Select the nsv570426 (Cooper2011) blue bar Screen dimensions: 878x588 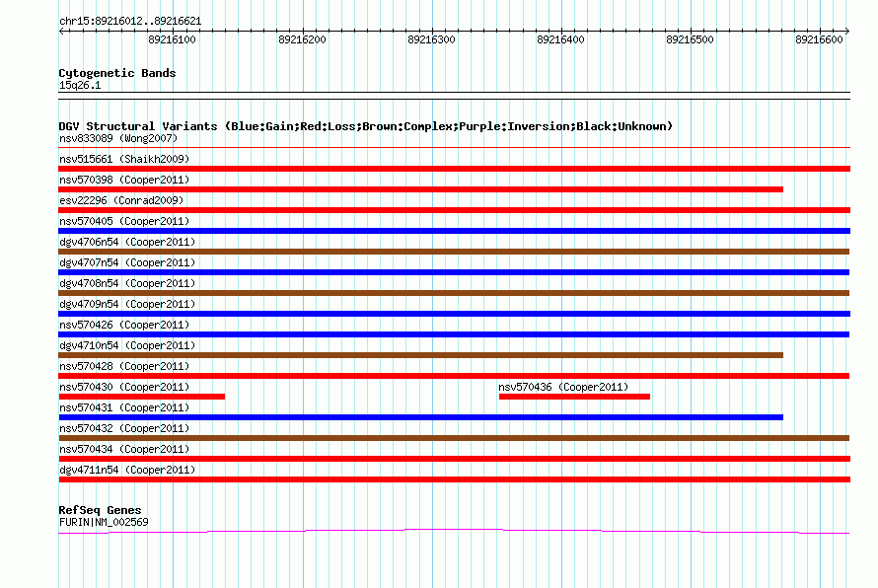tap(454, 334)
